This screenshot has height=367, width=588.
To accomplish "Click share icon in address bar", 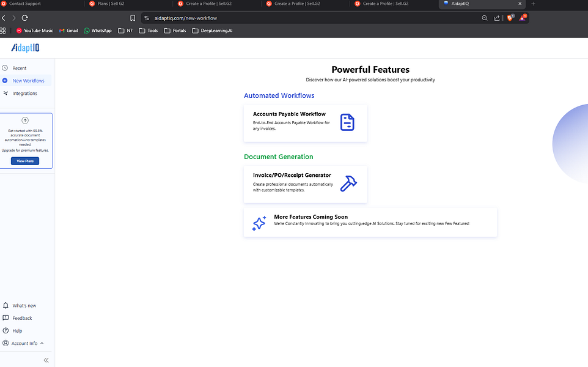I will 497,18.
